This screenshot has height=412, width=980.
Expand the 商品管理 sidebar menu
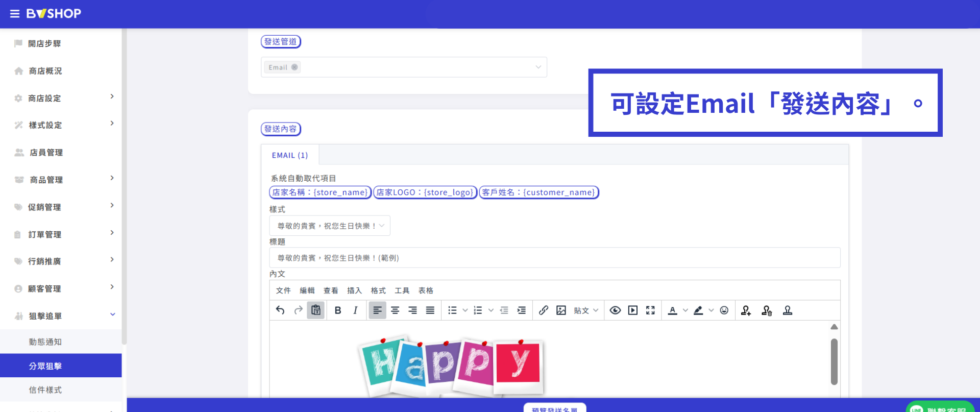click(x=61, y=180)
